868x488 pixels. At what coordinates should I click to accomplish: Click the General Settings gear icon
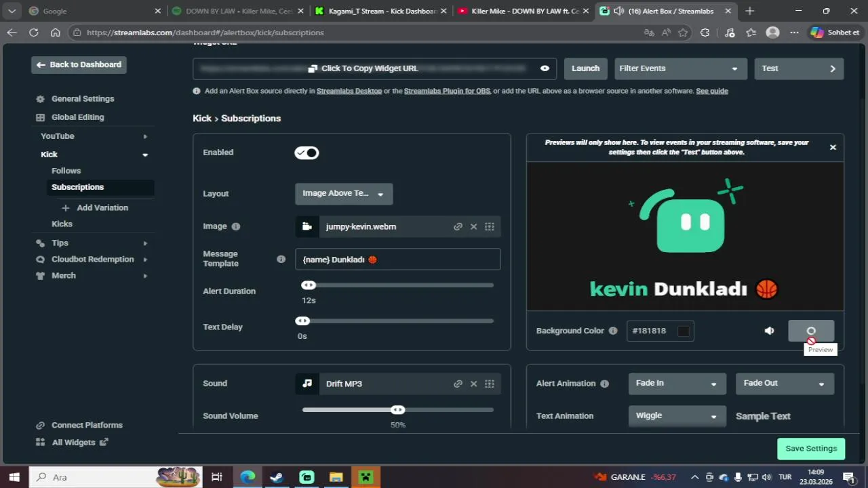click(x=40, y=99)
